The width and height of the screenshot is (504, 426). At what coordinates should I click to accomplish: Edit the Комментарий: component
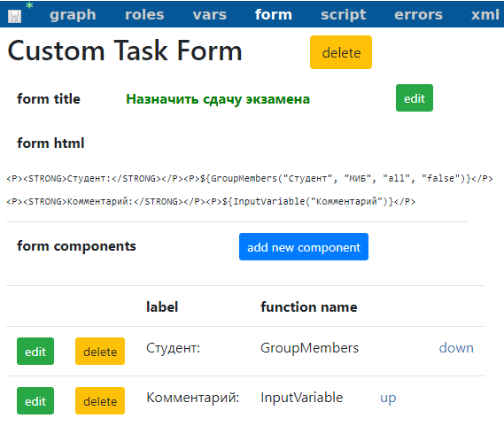tap(35, 401)
